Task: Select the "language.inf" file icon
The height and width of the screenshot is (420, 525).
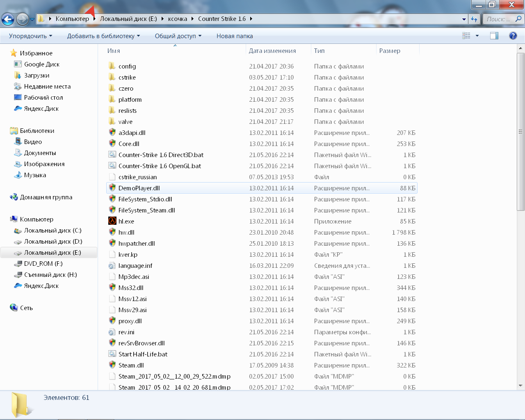Action: tap(112, 265)
